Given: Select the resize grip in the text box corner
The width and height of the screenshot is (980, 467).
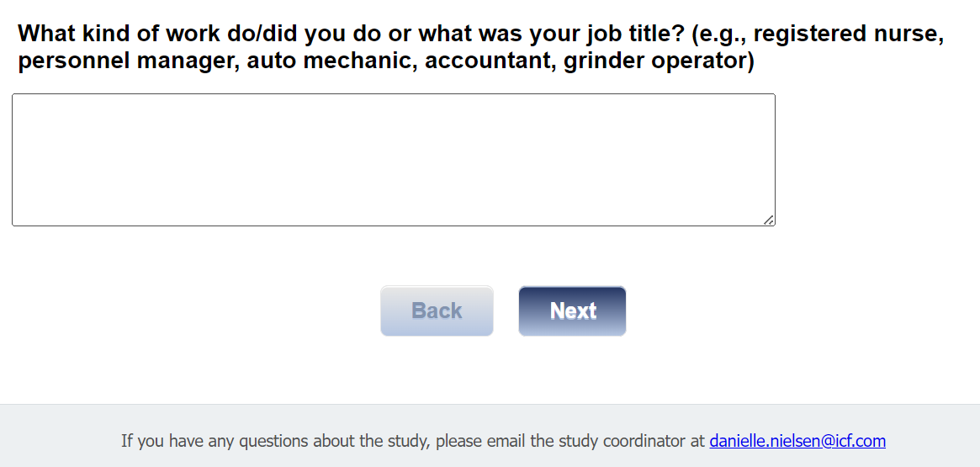Looking at the screenshot, I should pos(769,220).
